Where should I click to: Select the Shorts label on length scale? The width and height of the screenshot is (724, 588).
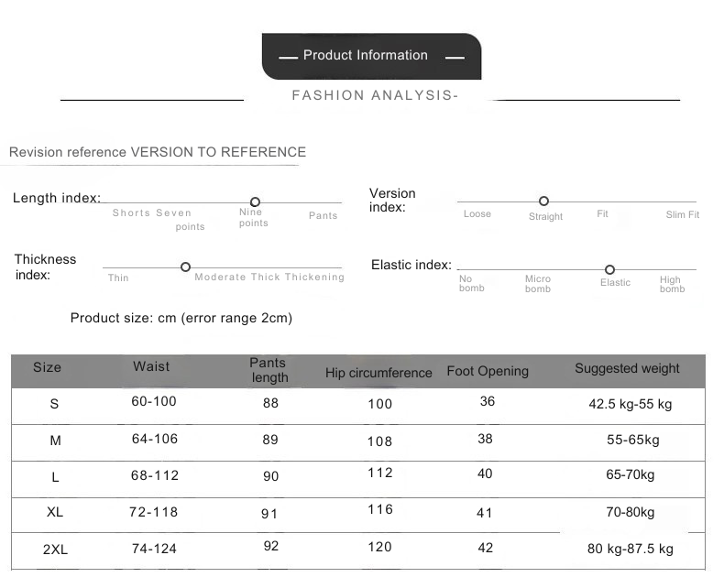(131, 213)
